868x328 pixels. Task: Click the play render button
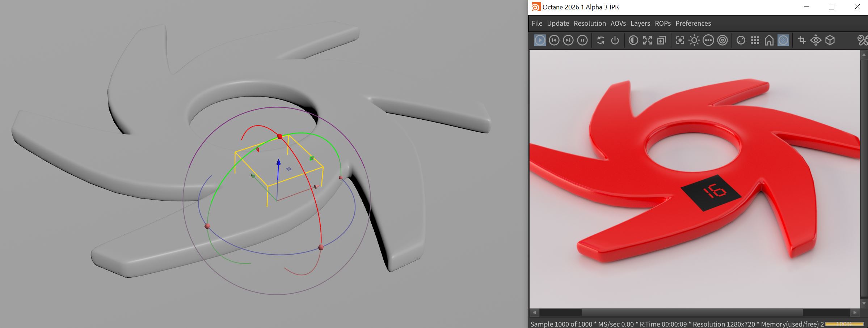[540, 40]
